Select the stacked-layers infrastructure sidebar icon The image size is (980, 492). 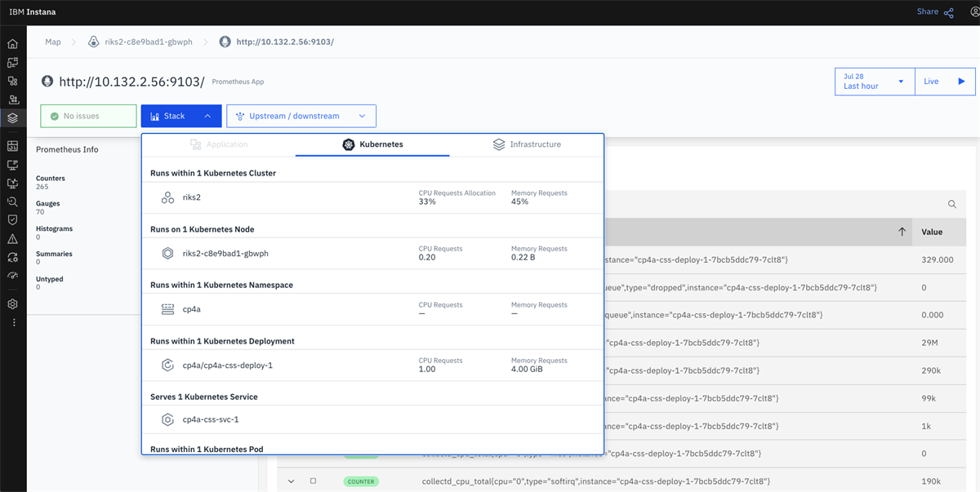[x=12, y=118]
